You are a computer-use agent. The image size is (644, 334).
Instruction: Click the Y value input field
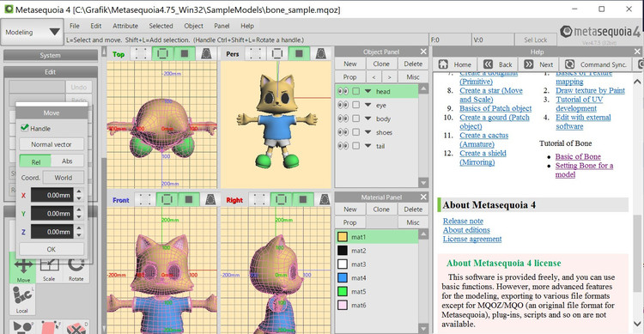tap(52, 214)
